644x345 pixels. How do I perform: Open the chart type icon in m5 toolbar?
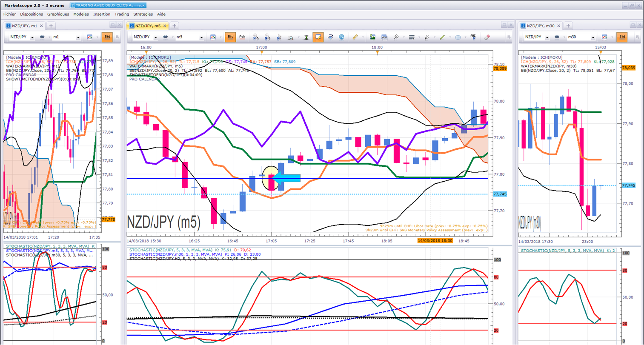[213, 37]
